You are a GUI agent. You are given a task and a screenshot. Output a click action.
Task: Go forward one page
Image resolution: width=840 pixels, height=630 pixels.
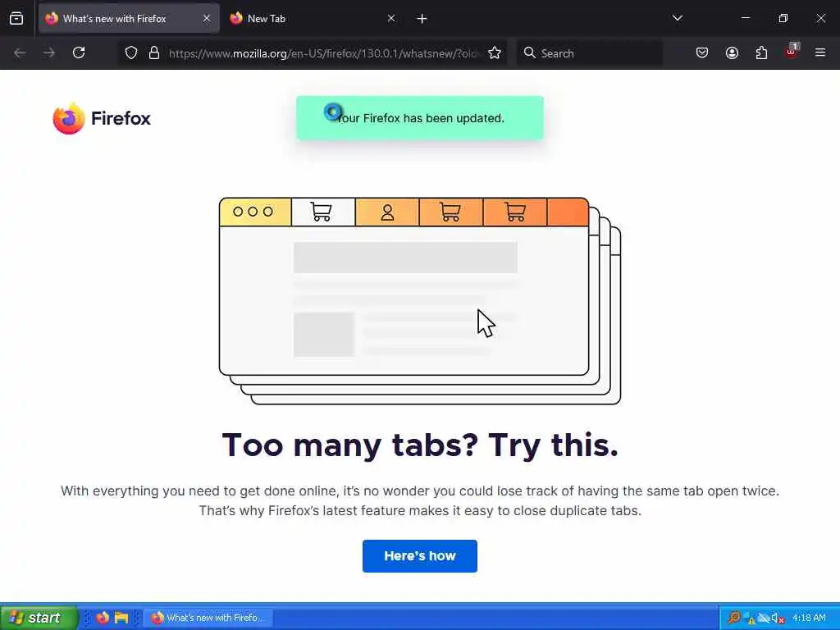click(x=49, y=52)
